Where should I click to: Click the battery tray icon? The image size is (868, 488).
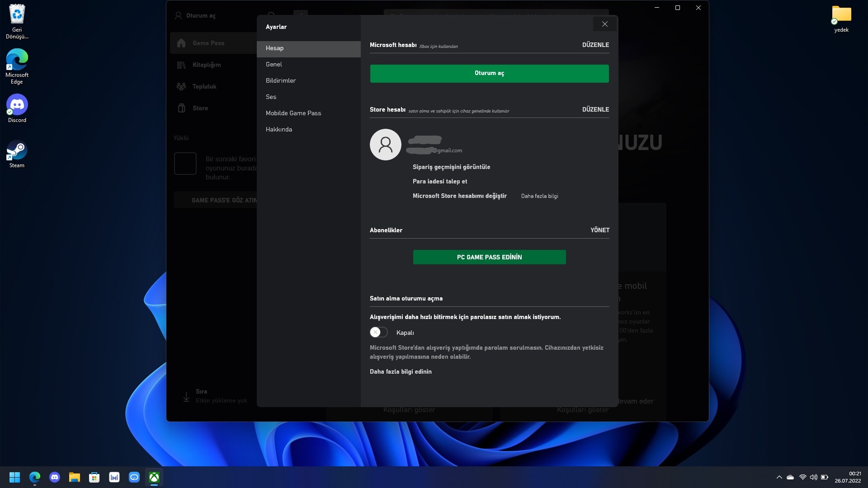click(x=825, y=477)
